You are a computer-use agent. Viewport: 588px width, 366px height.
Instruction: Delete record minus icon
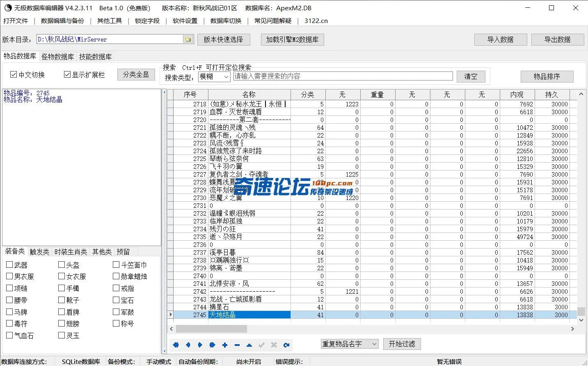point(237,345)
